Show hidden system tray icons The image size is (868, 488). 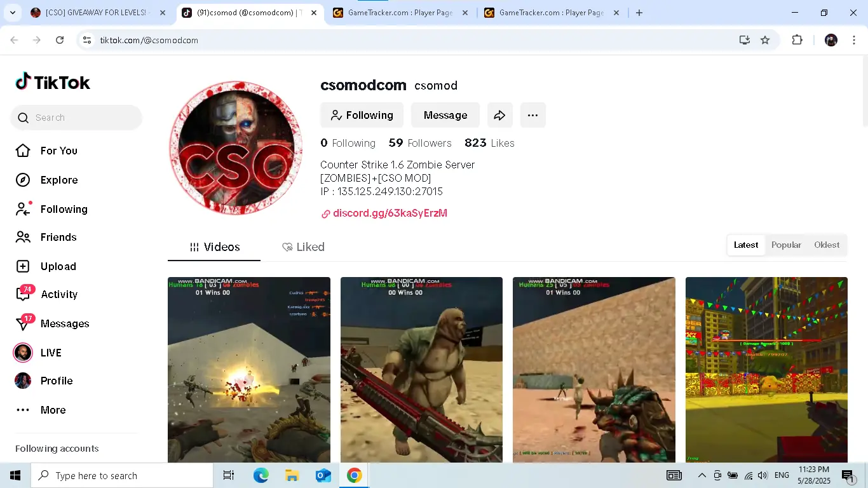click(702, 475)
